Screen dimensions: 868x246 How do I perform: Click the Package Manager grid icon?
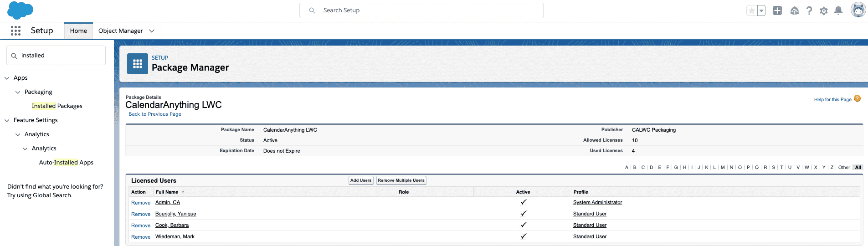[x=138, y=64]
